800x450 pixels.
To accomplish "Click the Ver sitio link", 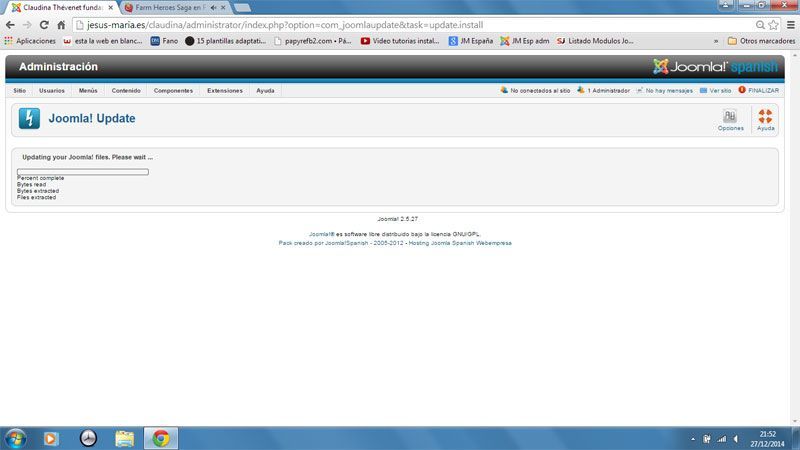I will point(715,90).
